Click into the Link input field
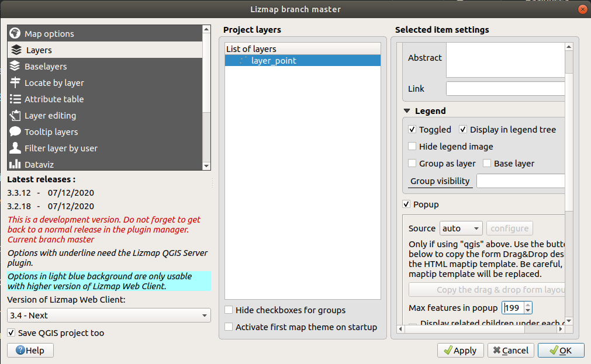Image resolution: width=591 pixels, height=364 pixels. tap(505, 89)
